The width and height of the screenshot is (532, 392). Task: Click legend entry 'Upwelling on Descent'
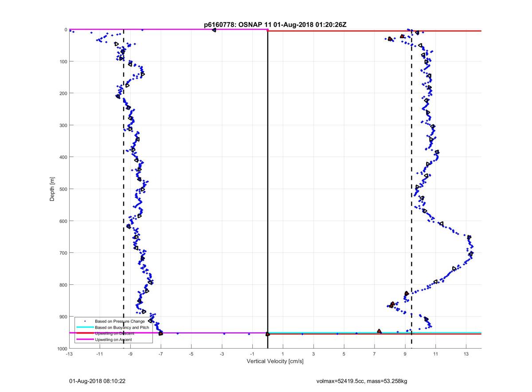point(114,333)
